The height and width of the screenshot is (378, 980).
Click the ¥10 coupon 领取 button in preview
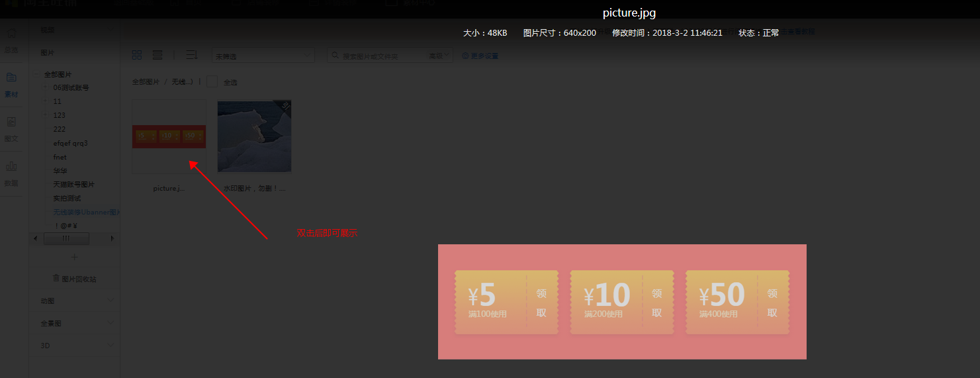coord(656,303)
